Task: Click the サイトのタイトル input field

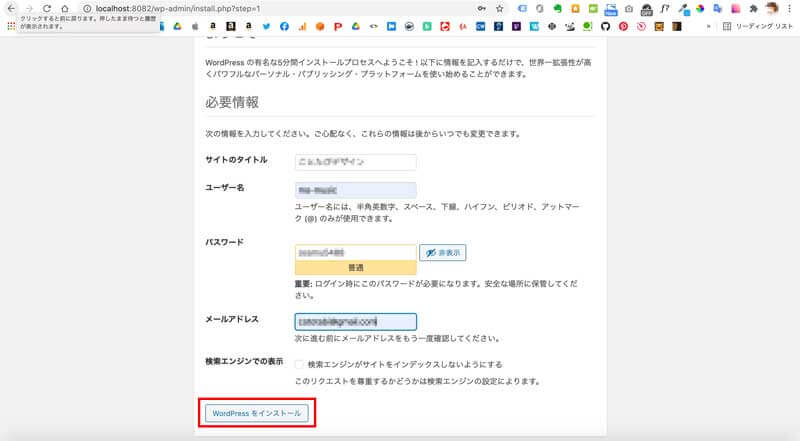Action: tap(355, 162)
